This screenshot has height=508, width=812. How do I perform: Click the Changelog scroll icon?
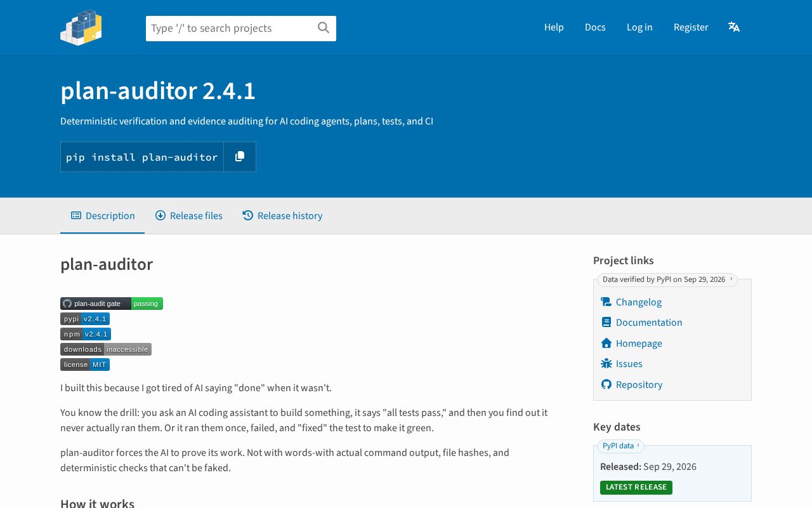pyautogui.click(x=606, y=302)
